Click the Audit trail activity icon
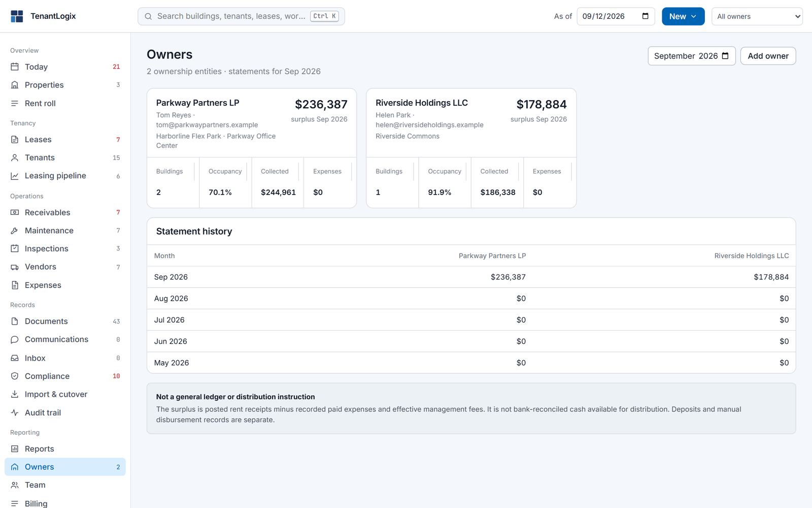Image resolution: width=812 pixels, height=508 pixels. click(15, 412)
